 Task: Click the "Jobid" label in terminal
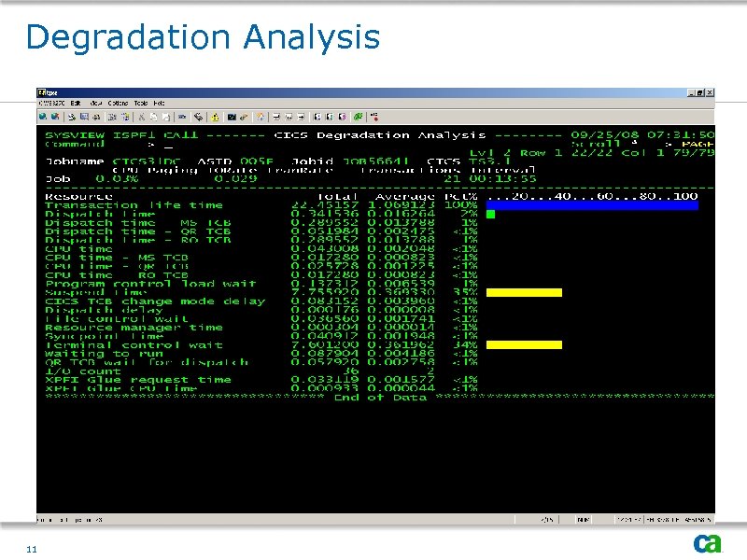click(x=312, y=161)
